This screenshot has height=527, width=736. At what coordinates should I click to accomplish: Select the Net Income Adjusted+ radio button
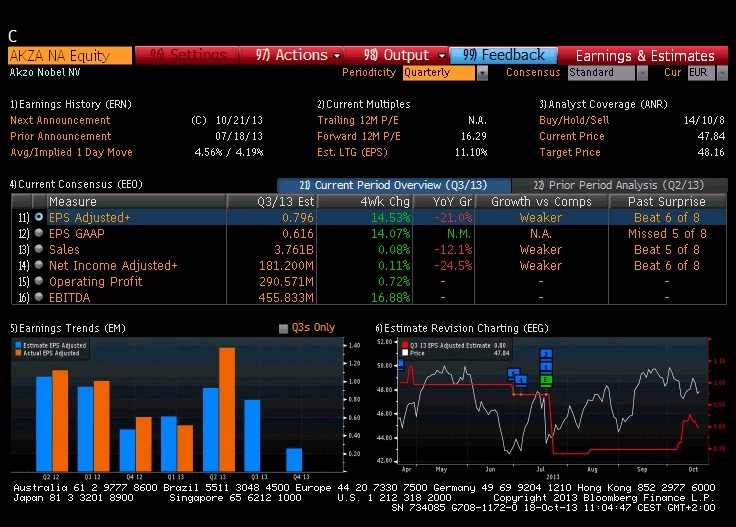click(x=39, y=265)
